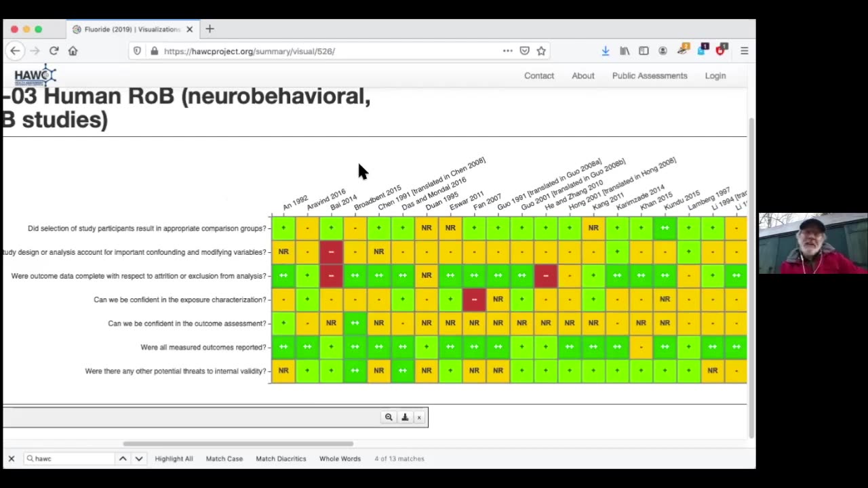Click red He and Zhang 2010 attrition cell
This screenshot has width=868, height=488.
[x=546, y=275]
